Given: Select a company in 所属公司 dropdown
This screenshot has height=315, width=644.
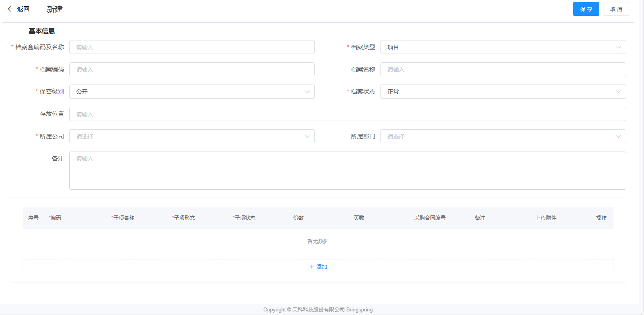Looking at the screenshot, I should pos(192,136).
